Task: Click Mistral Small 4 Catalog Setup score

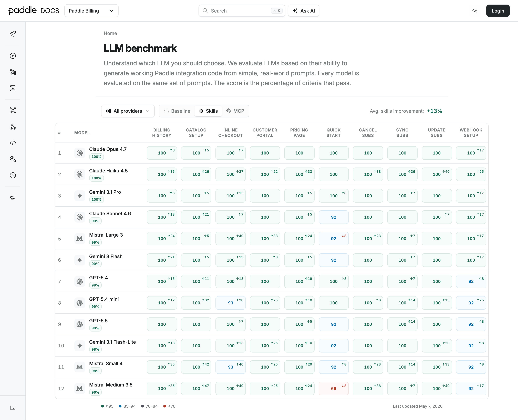Action: point(196,367)
